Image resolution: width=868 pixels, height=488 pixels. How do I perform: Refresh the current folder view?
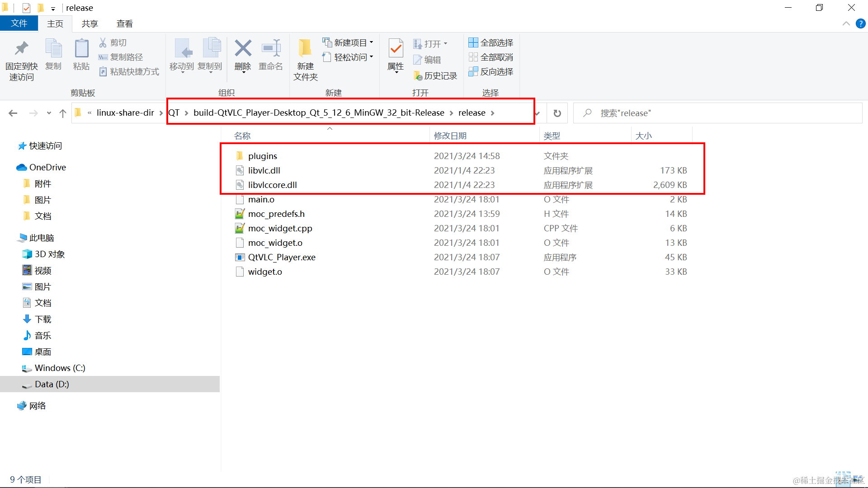pyautogui.click(x=557, y=113)
